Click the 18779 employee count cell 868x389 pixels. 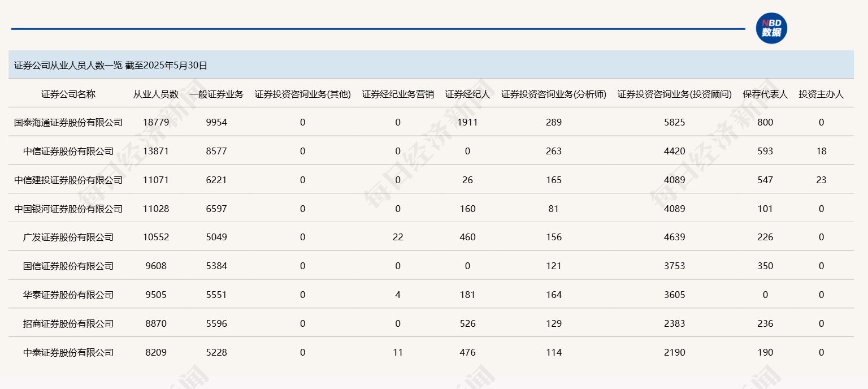(x=156, y=123)
